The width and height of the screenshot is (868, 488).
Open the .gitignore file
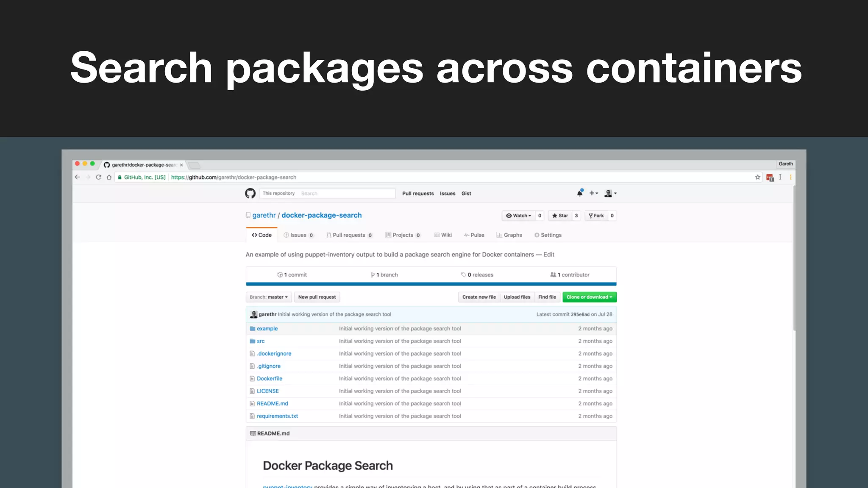coord(269,366)
